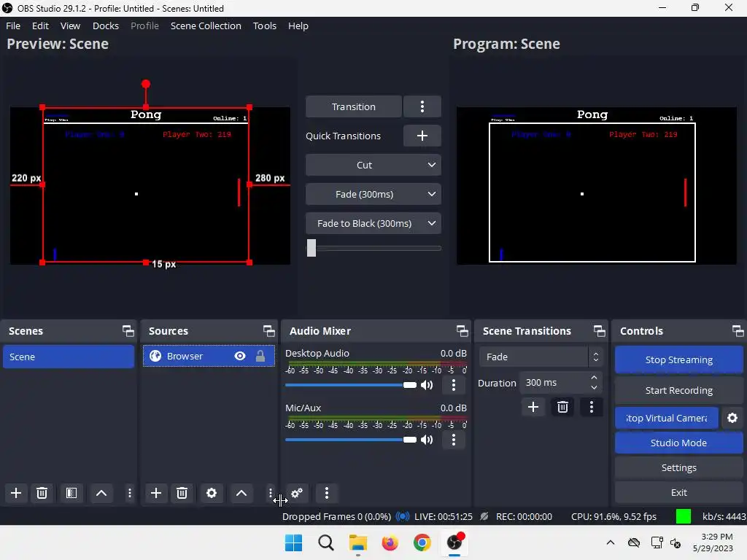Select the Scene item in Scenes list
This screenshot has width=747, height=560.
coord(69,357)
